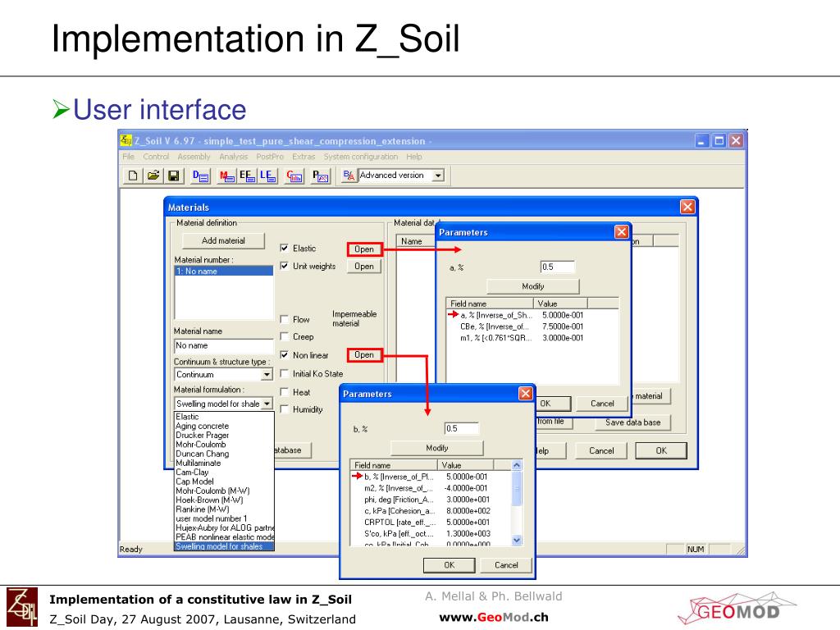
Task: Click the blue D toolbar icon
Action: [201, 176]
